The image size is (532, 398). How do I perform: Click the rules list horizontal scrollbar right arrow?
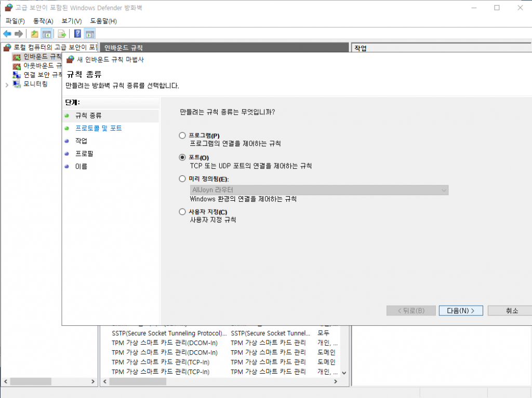[336, 381]
